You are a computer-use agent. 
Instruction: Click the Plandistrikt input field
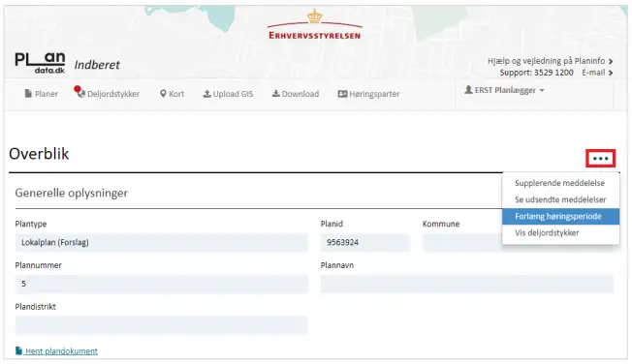point(161,325)
